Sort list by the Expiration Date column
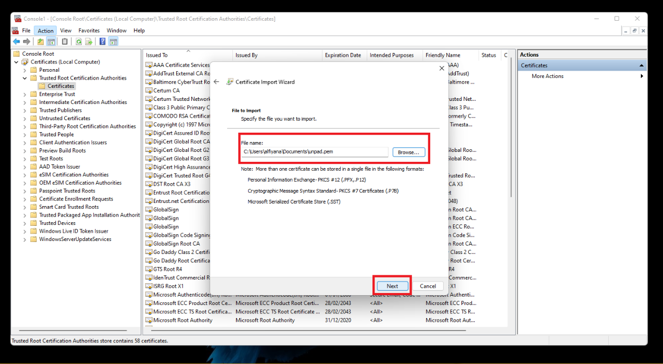The width and height of the screenshot is (663, 364). pos(343,55)
